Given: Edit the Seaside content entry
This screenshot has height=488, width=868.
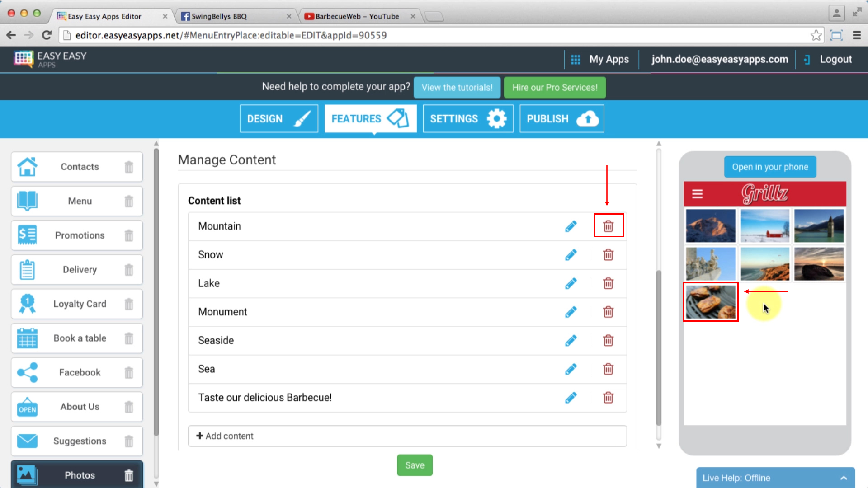Looking at the screenshot, I should [x=571, y=340].
